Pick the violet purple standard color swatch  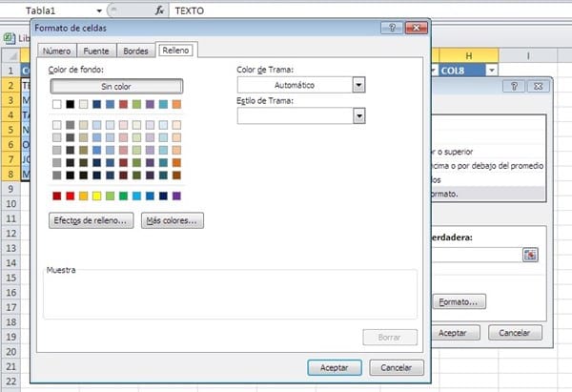176,196
